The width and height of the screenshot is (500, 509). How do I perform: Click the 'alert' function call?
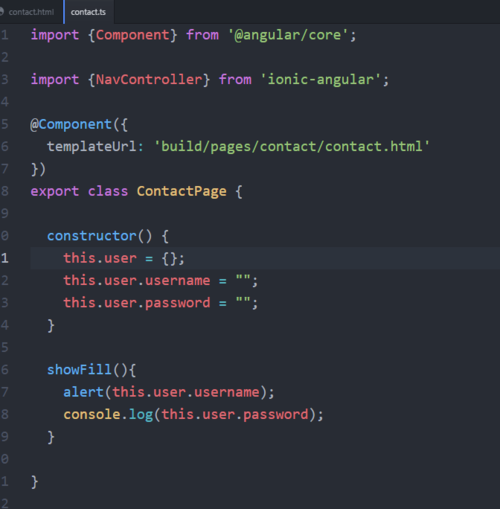click(84, 392)
